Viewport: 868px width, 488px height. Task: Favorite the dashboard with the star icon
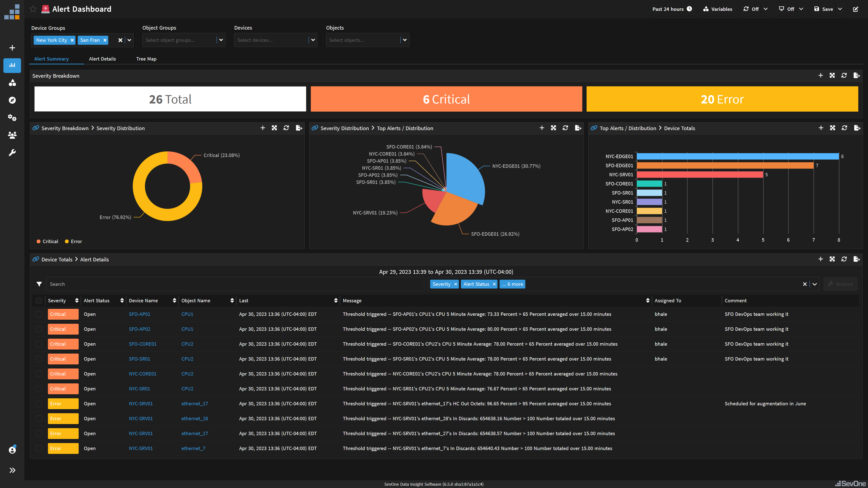[x=33, y=9]
